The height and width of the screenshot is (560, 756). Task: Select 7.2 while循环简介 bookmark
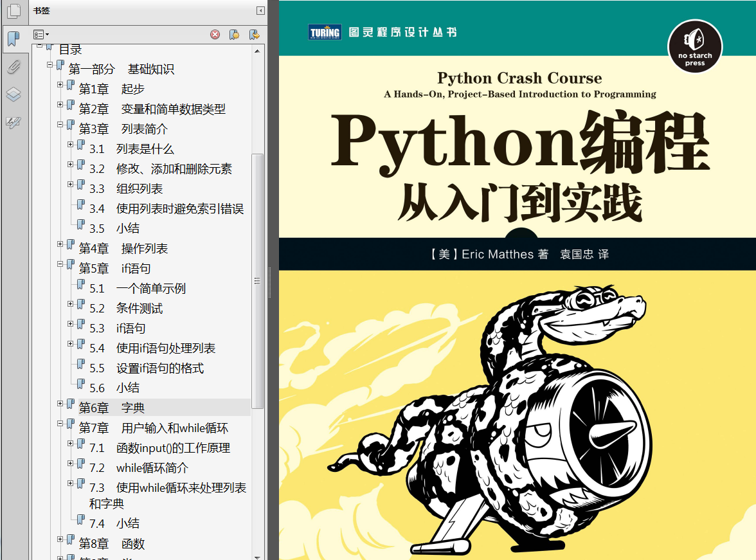coord(138,468)
